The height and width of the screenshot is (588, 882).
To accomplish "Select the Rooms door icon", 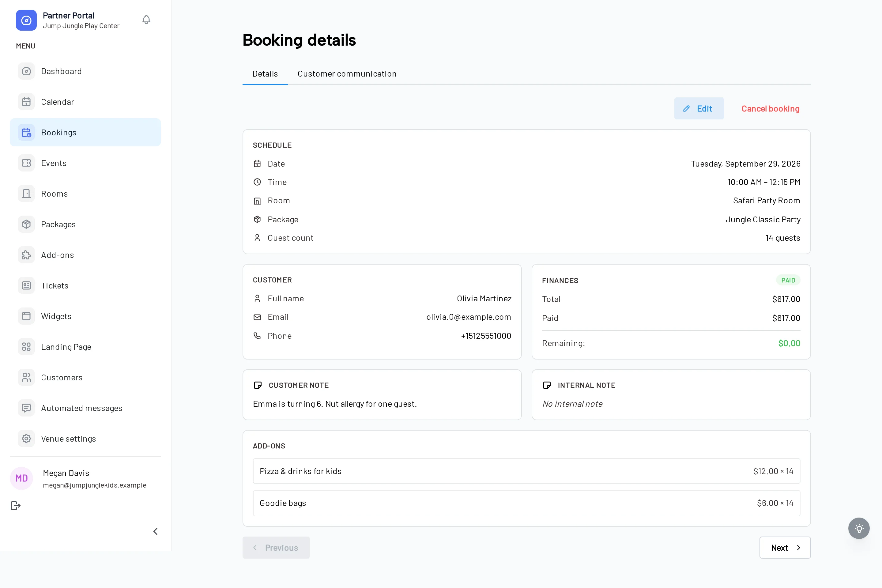I will [x=26, y=194].
